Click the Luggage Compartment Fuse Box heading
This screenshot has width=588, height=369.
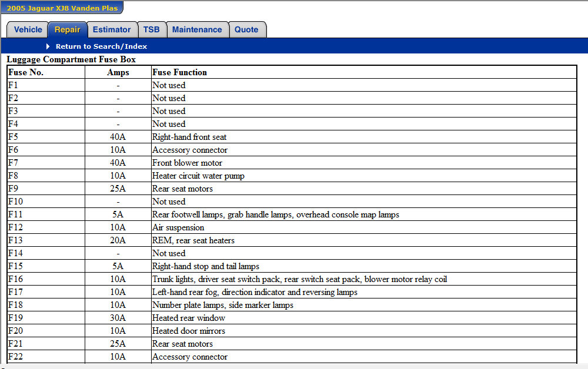click(71, 59)
